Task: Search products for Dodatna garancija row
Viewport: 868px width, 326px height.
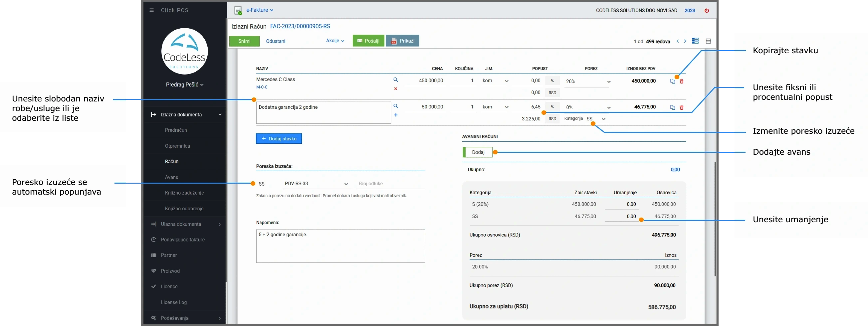Action: [396, 106]
